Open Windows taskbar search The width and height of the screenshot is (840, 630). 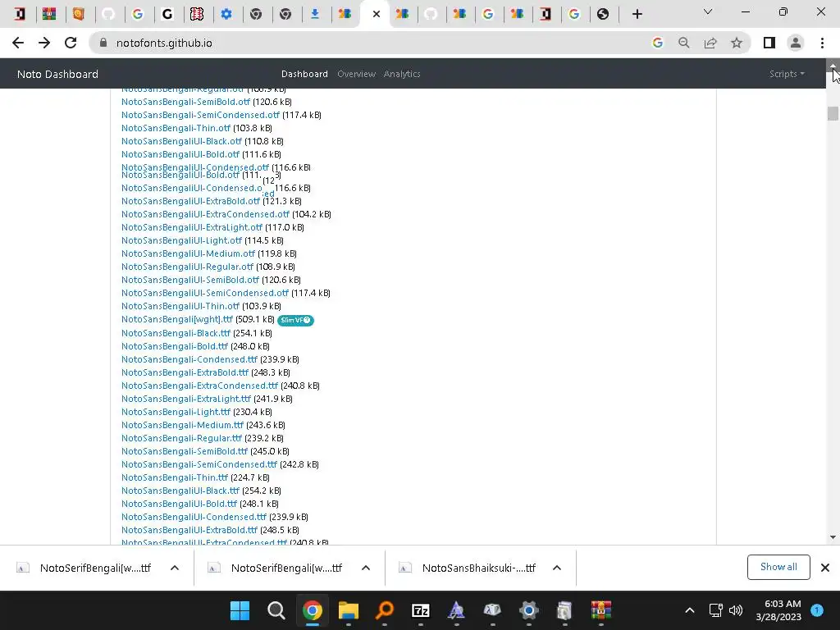point(276,610)
